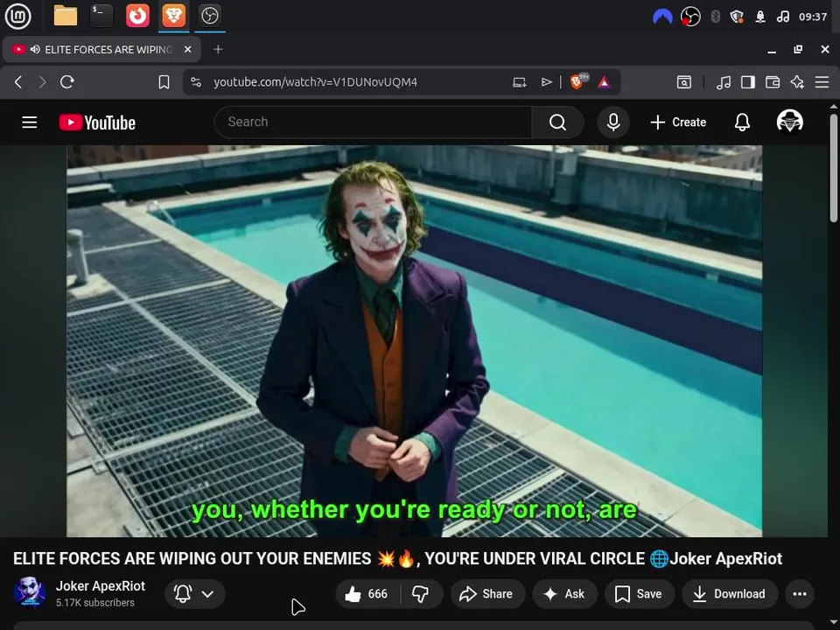This screenshot has width=840, height=630.
Task: Click the page vertical scrollbar
Action: point(834,167)
